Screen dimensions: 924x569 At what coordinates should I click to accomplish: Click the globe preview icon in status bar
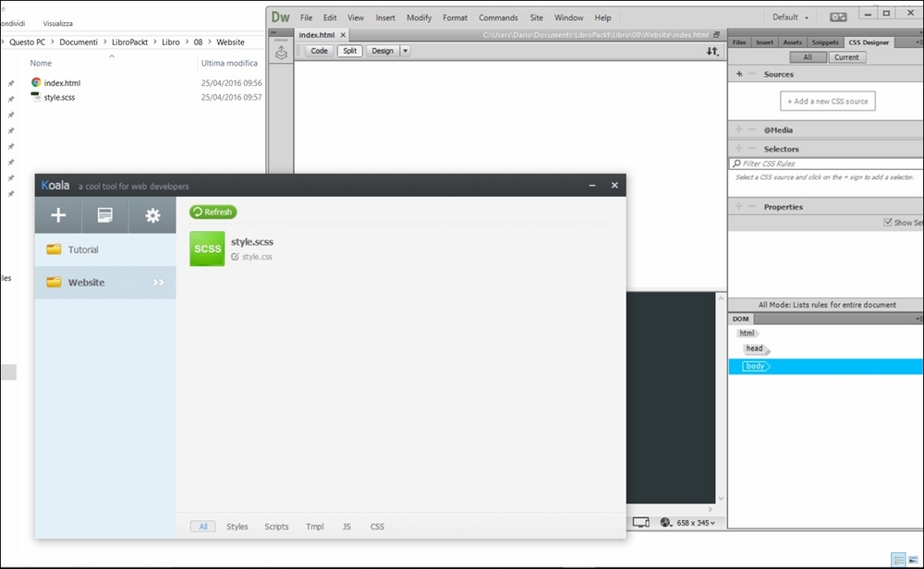pos(665,523)
